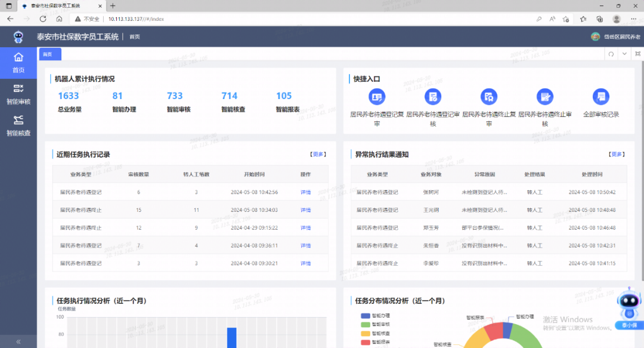Refresh the current tab page icon
The height and width of the screenshot is (348, 644).
click(611, 54)
